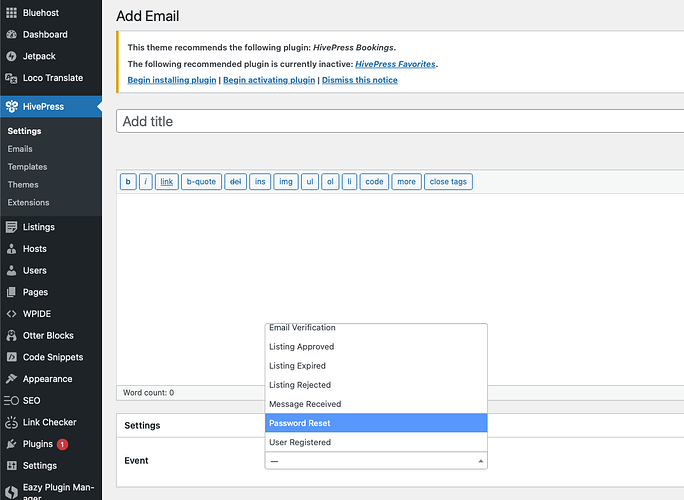Insert unordered list with ul button
Viewport: 684px width, 500px height.
pos(310,182)
